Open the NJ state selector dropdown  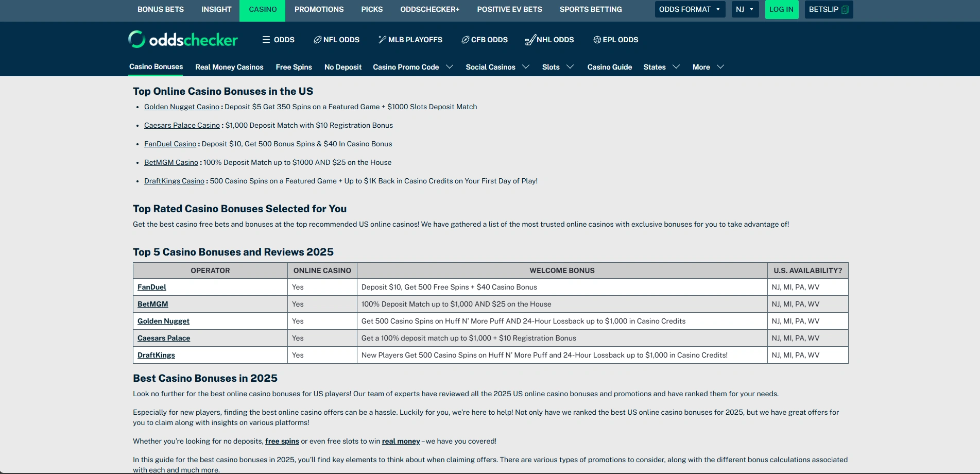tap(745, 9)
